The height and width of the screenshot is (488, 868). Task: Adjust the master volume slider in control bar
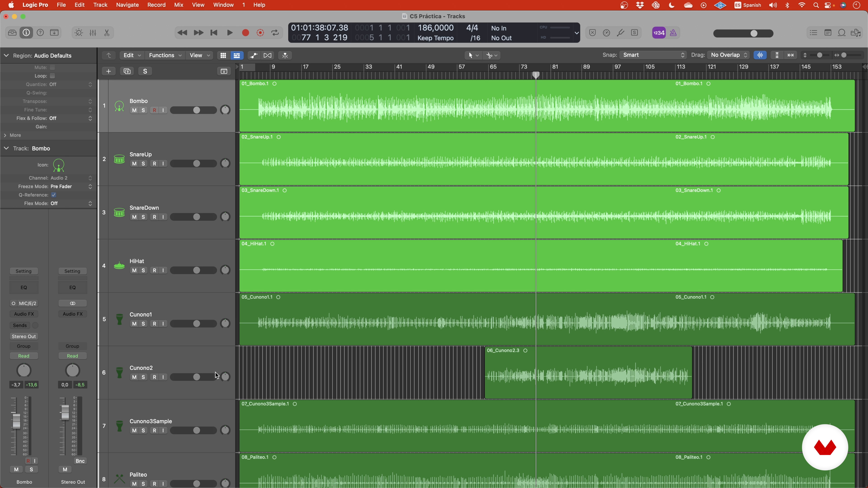coord(743,33)
